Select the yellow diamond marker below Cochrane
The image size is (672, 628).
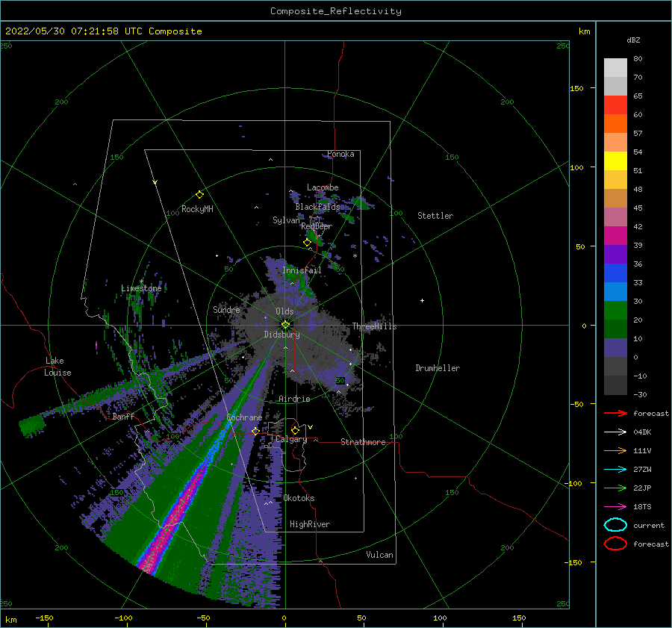point(255,431)
